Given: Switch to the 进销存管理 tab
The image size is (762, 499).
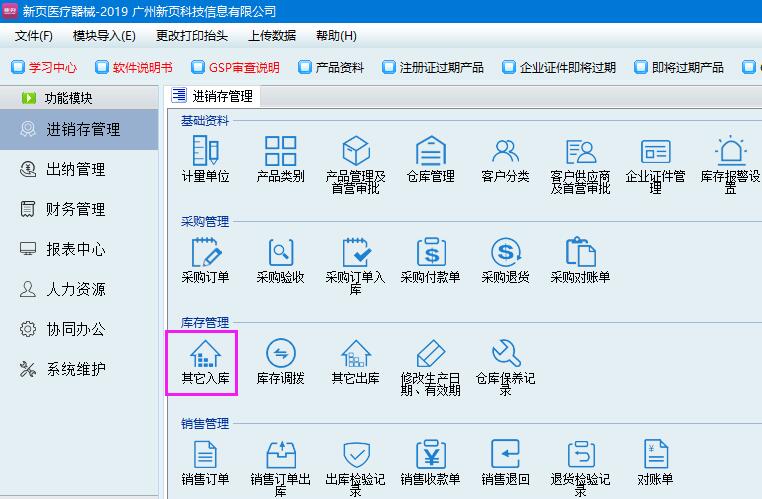Looking at the screenshot, I should 214,96.
